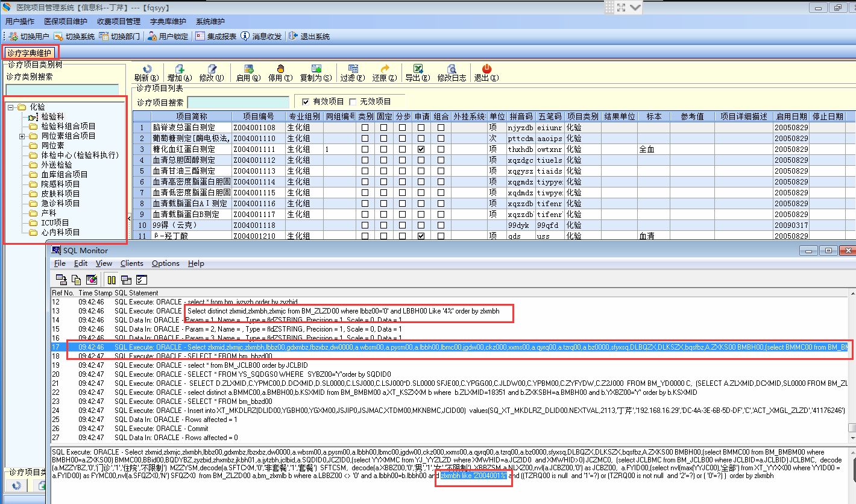
Task: Click the 切换部门 switch department button
Action: 120,36
